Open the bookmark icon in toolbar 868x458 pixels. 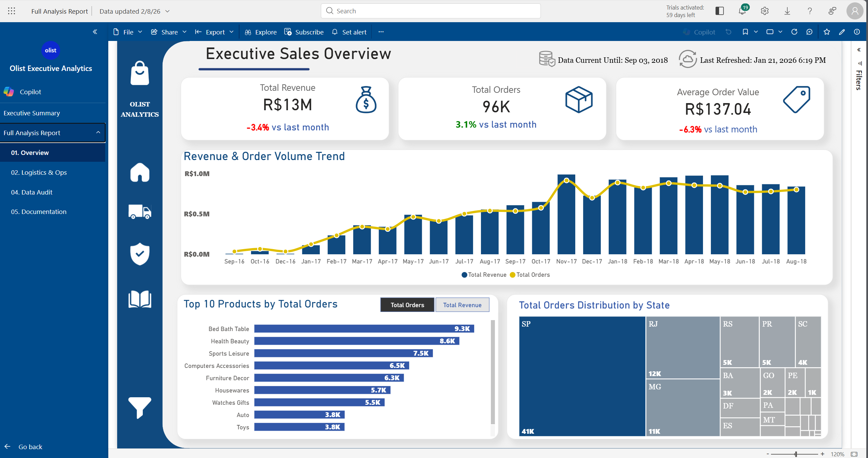(x=745, y=32)
